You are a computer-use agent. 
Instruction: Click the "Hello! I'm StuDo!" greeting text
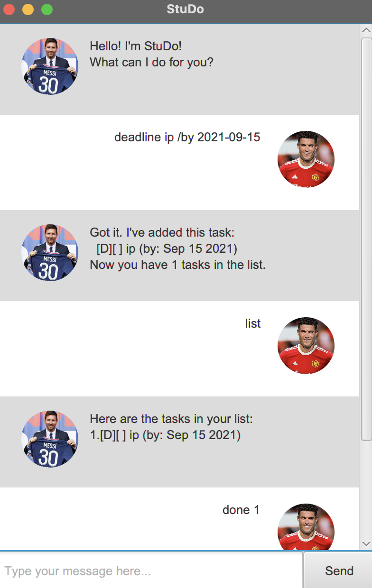point(136,46)
